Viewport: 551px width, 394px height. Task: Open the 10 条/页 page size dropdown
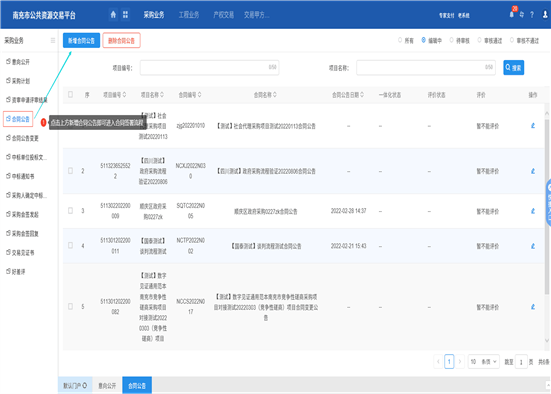pyautogui.click(x=484, y=361)
